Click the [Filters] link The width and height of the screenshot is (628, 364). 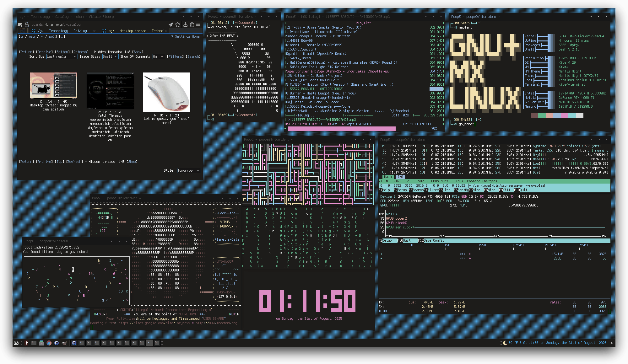point(175,56)
